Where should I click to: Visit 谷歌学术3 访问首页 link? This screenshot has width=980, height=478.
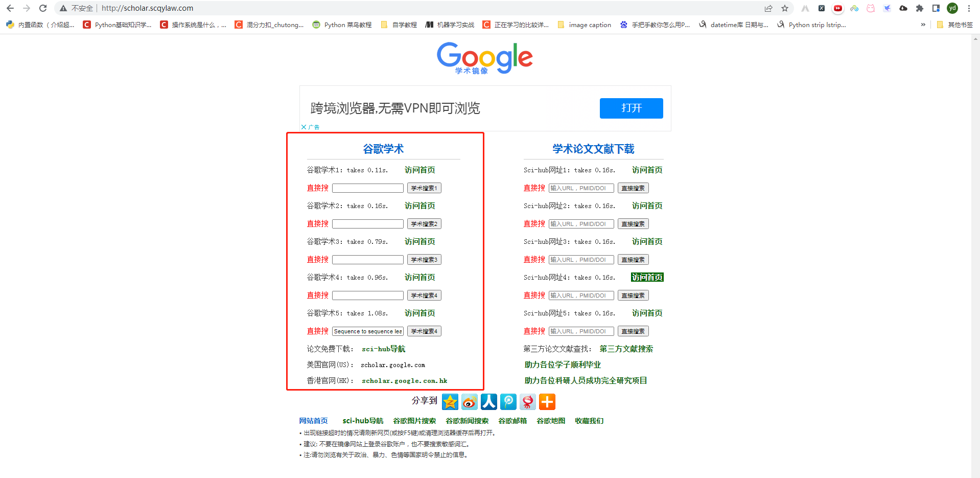[420, 242]
